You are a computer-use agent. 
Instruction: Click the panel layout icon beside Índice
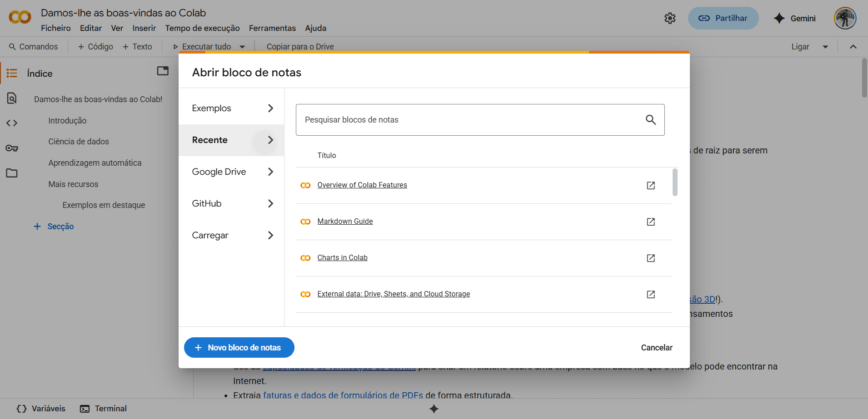point(163,71)
